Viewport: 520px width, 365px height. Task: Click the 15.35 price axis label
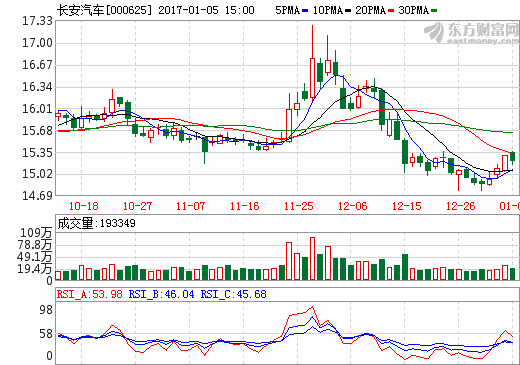tap(37, 153)
